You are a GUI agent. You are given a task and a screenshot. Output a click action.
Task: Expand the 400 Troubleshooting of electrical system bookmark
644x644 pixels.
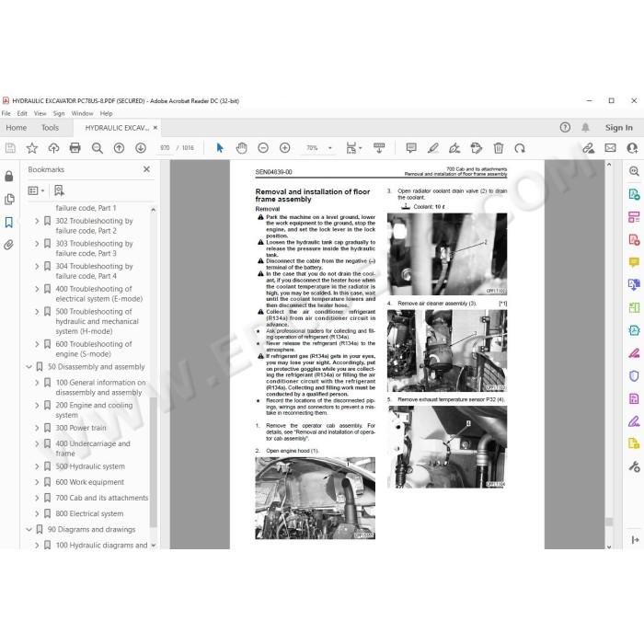pos(37,289)
